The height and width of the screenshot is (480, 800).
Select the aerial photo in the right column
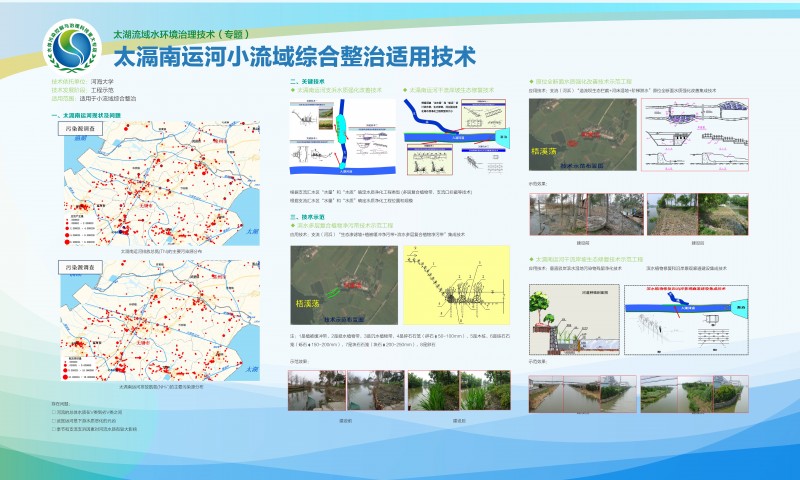point(582,131)
